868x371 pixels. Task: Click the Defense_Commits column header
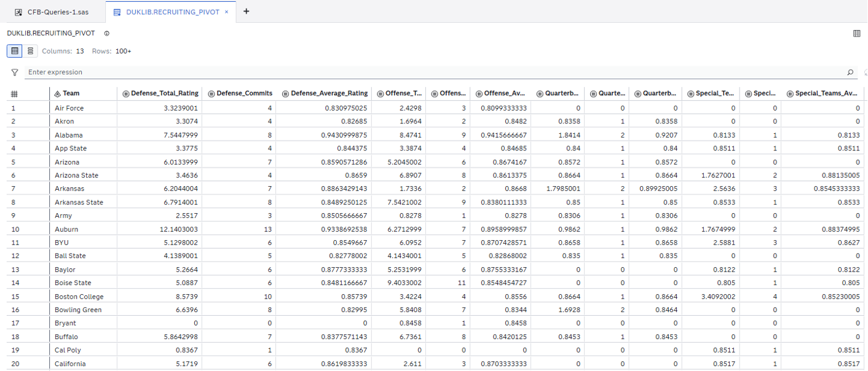pyautogui.click(x=244, y=93)
